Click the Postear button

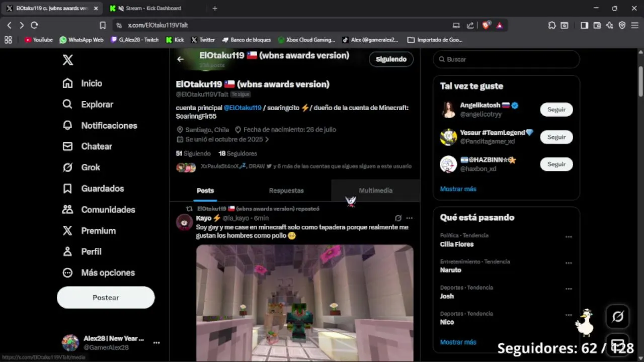[x=106, y=298]
